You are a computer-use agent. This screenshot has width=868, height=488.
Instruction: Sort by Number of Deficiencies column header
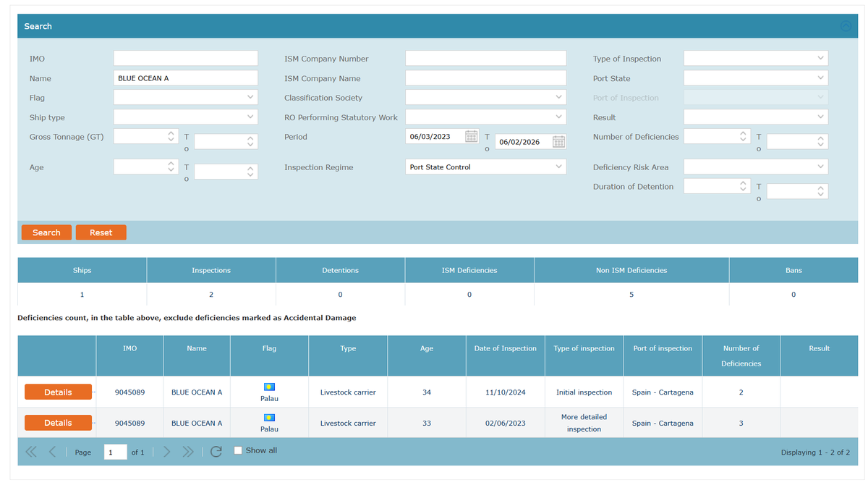tap(741, 356)
